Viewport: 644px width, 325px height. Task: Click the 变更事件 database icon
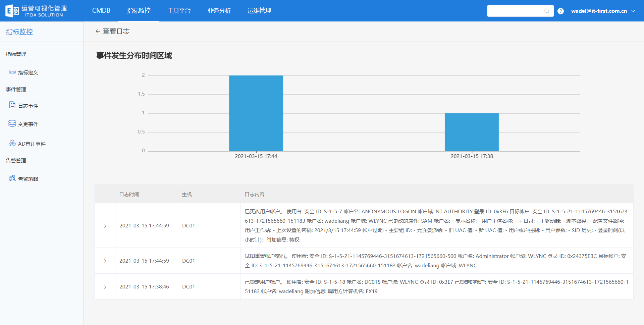click(x=12, y=123)
